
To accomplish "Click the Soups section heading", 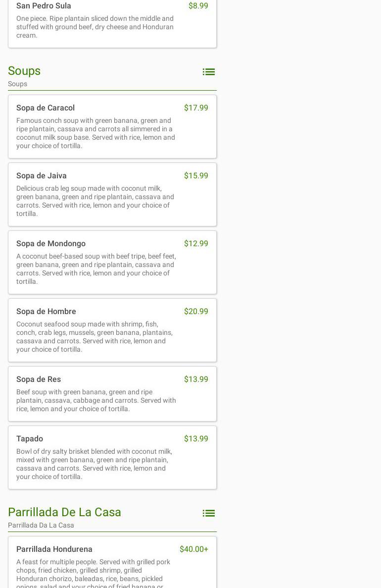I will coord(24,71).
